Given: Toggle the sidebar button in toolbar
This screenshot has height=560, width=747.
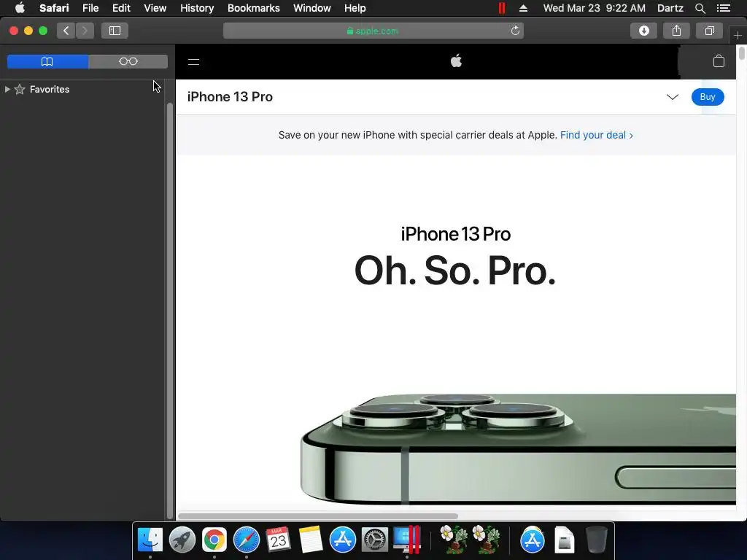Looking at the screenshot, I should tap(115, 31).
